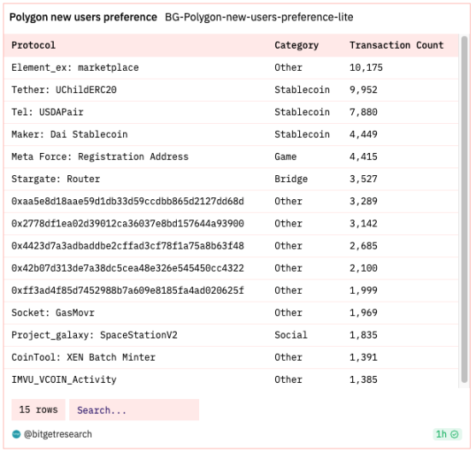Select the Stargate: Router row
The height and width of the screenshot is (452, 476).
coord(231,179)
